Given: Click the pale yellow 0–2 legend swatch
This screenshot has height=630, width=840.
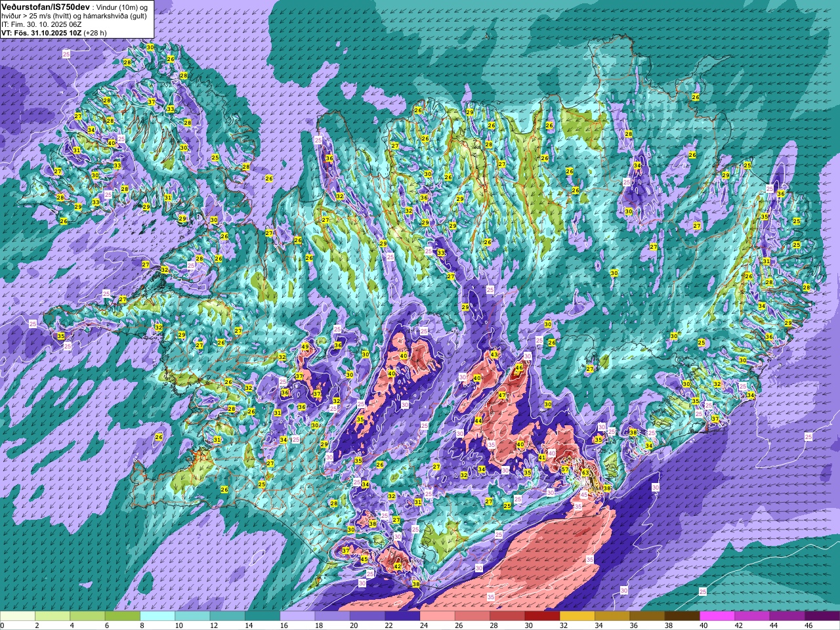Looking at the screenshot, I should [18, 616].
